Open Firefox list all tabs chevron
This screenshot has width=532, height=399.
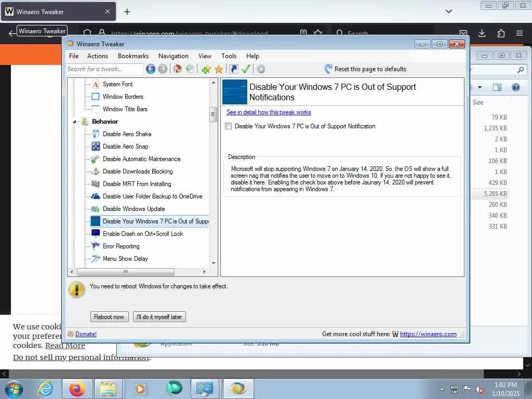point(448,11)
